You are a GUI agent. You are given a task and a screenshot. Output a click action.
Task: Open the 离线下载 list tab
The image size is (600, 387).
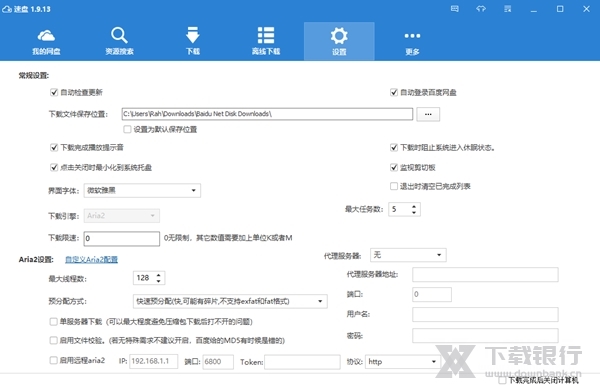pos(266,41)
